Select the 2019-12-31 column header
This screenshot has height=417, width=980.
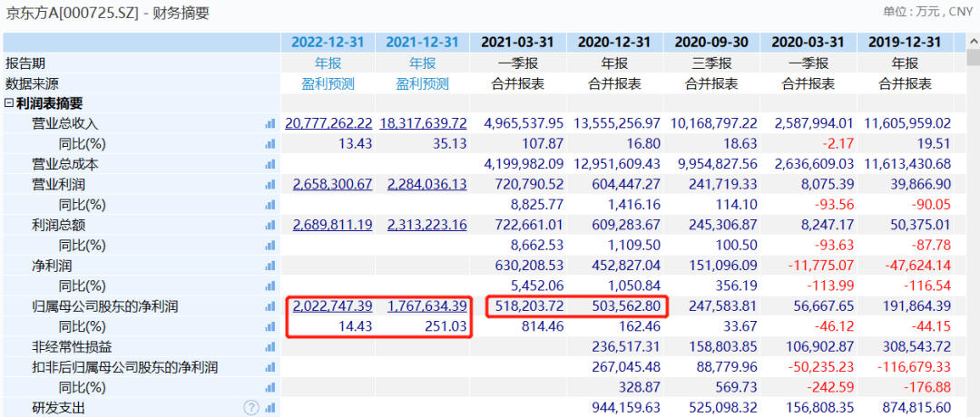pos(905,43)
